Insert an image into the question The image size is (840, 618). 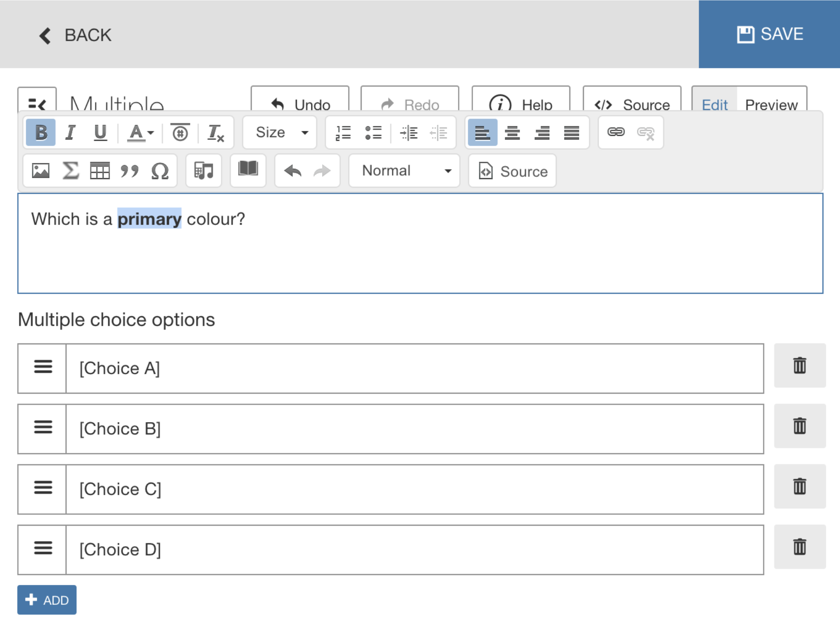click(40, 171)
